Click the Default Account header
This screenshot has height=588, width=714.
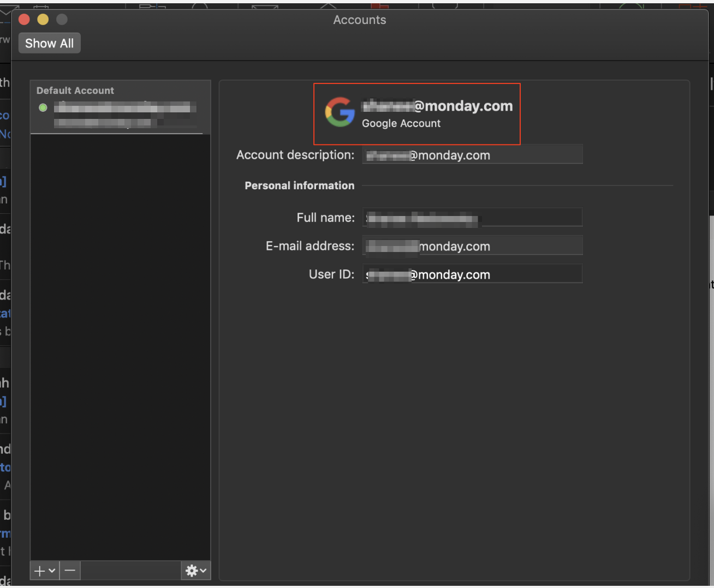tap(75, 91)
